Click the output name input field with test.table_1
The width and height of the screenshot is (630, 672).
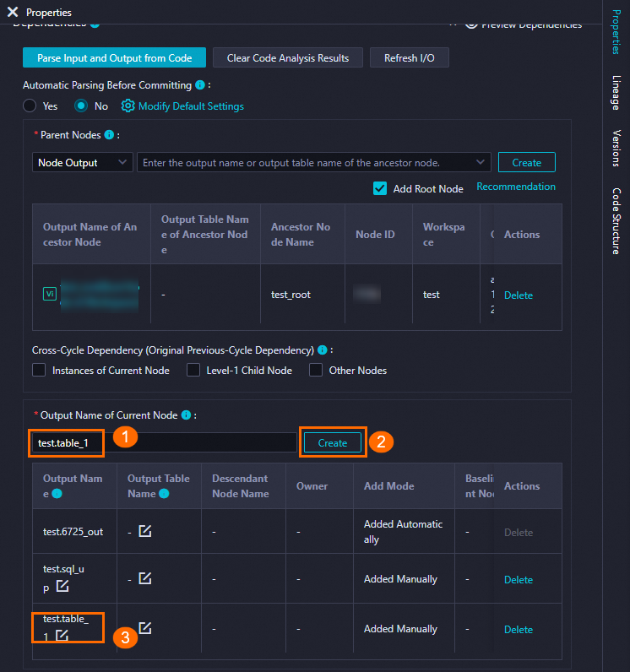pyautogui.click(x=164, y=442)
